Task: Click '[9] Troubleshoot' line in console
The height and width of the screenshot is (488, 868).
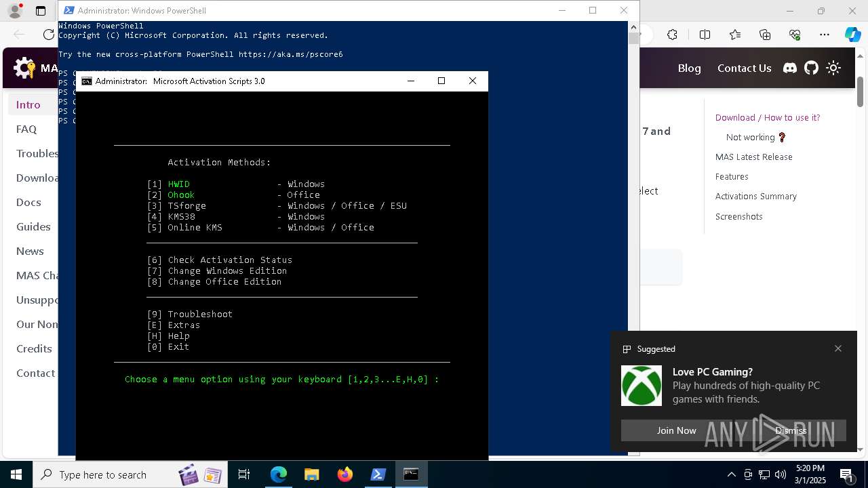Action: click(x=189, y=314)
